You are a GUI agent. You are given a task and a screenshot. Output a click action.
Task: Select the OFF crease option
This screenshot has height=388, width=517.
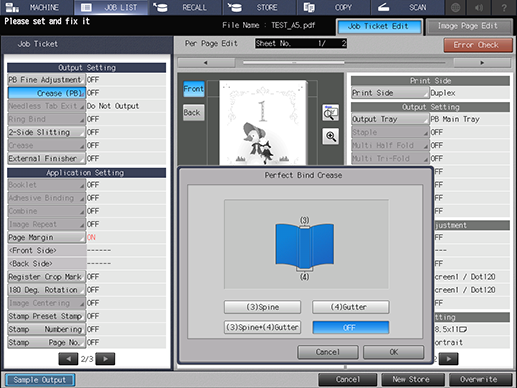[x=350, y=327]
